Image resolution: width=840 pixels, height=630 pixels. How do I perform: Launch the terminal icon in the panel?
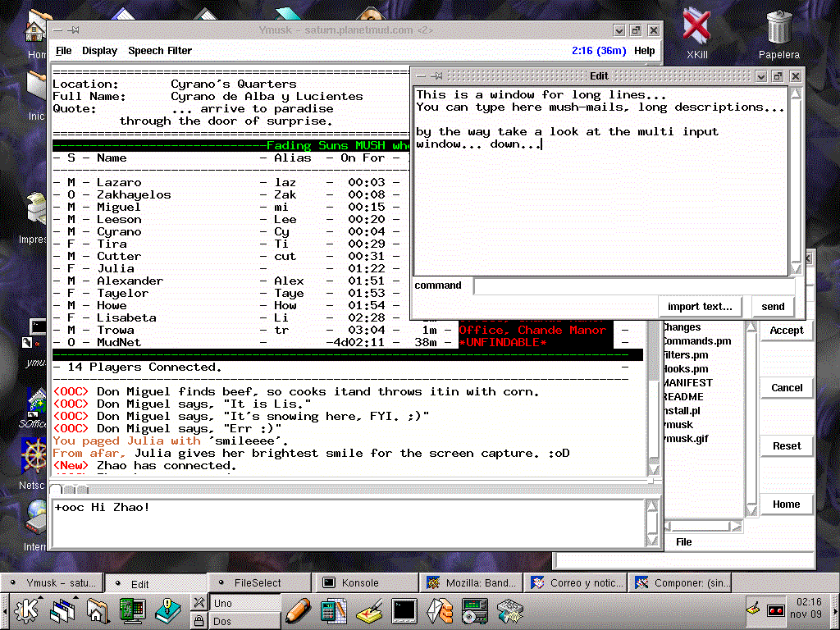[404, 609]
